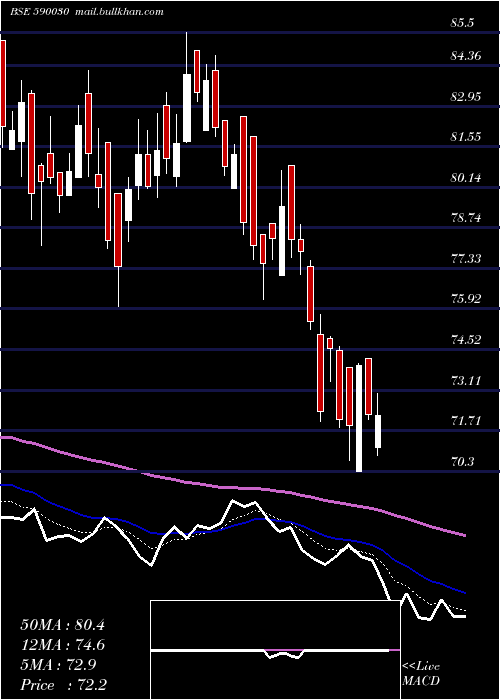
Task: Click the 50MA : 80.4 readout
Action: [x=62, y=625]
